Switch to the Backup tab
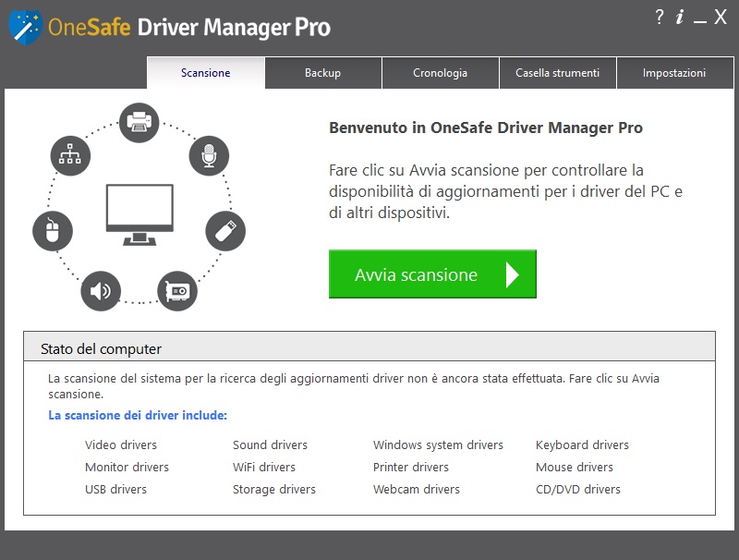This screenshot has width=739, height=560. tap(322, 73)
